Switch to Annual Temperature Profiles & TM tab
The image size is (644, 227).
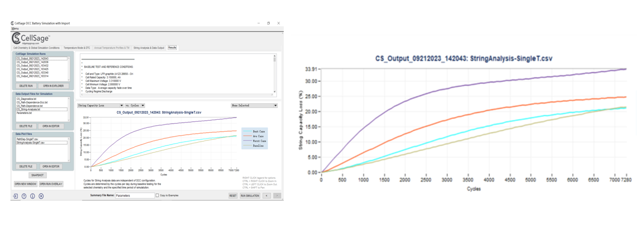click(112, 48)
